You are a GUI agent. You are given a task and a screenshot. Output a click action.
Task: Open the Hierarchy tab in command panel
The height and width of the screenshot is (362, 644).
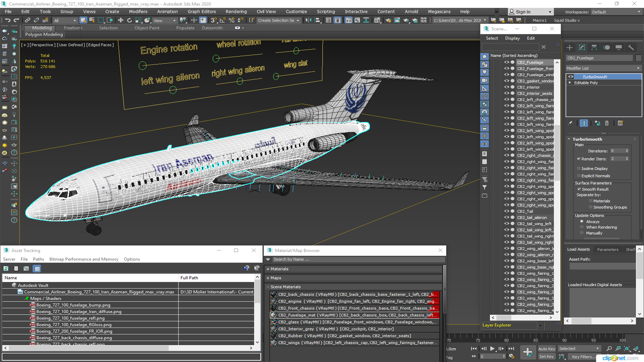click(594, 48)
